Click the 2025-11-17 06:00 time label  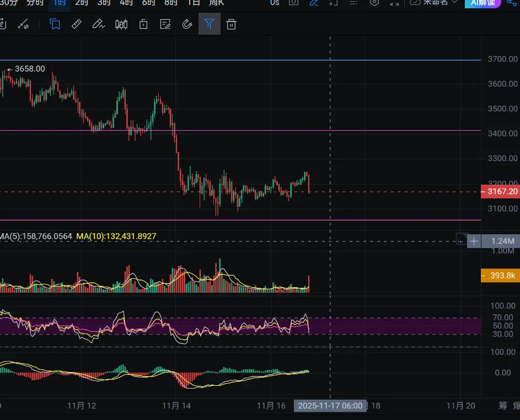click(x=330, y=406)
